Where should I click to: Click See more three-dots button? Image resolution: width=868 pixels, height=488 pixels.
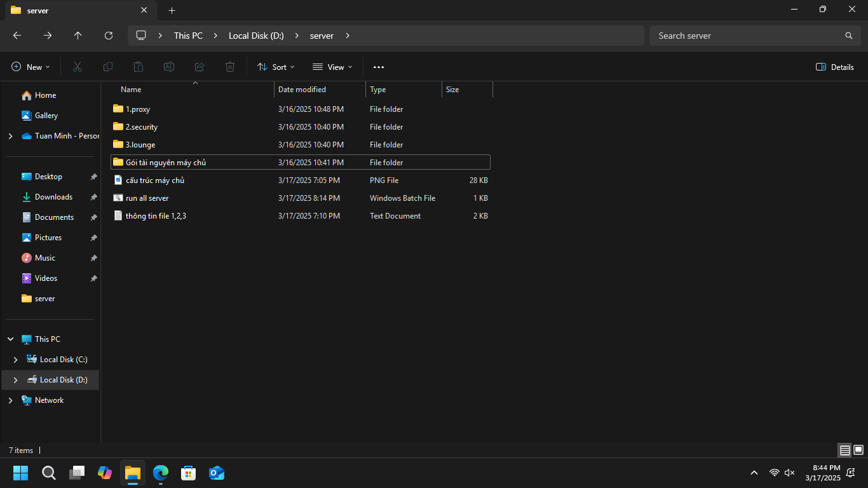(x=379, y=67)
